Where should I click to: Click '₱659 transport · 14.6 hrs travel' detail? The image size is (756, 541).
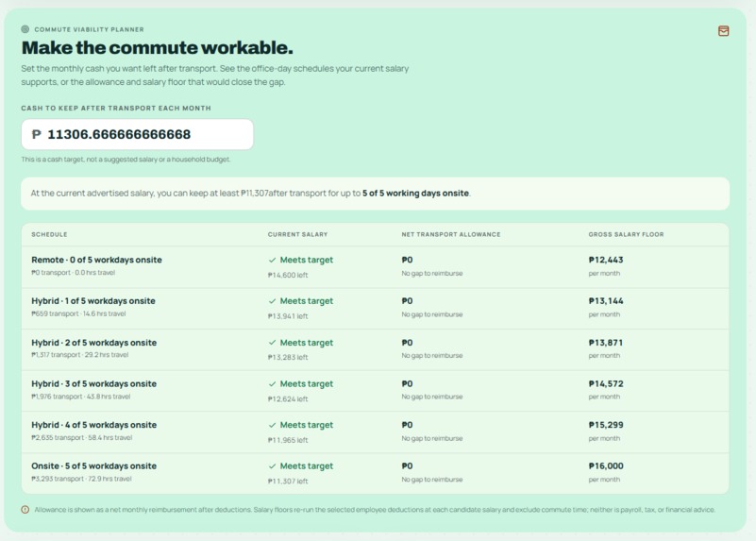pyautogui.click(x=78, y=313)
